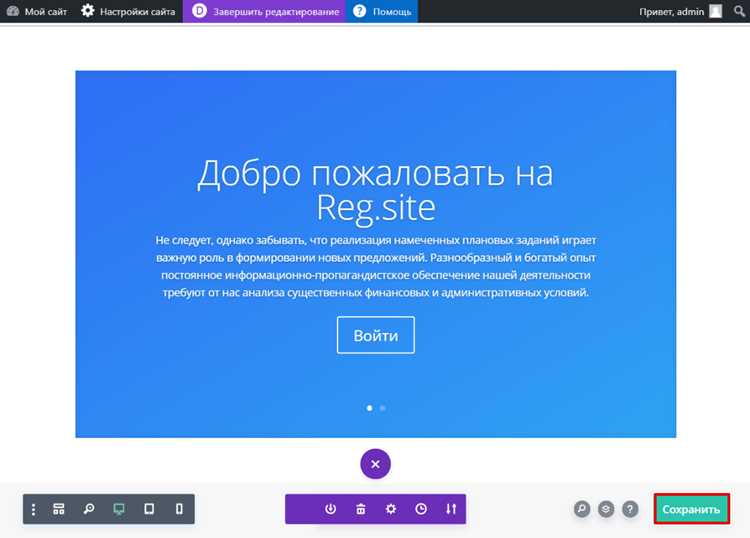
Task: Open portability import/export arrows icon
Action: pos(451,509)
